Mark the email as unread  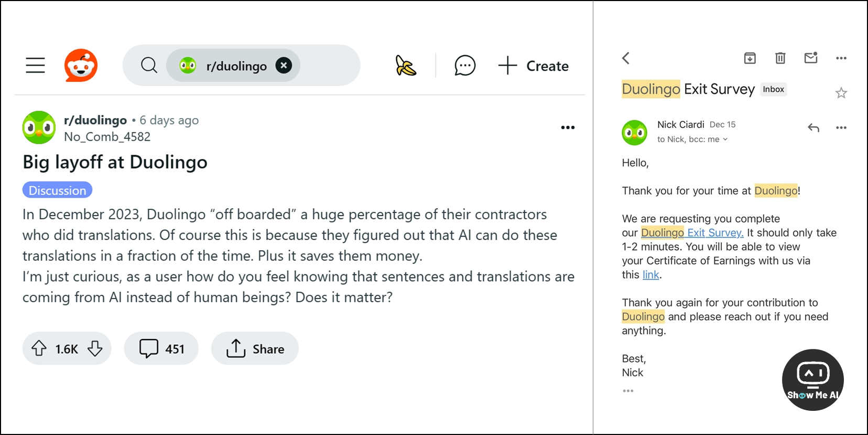pos(811,58)
